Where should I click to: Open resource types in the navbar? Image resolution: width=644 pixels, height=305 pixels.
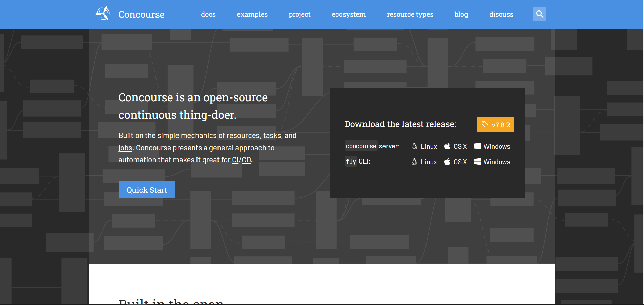pyautogui.click(x=410, y=14)
